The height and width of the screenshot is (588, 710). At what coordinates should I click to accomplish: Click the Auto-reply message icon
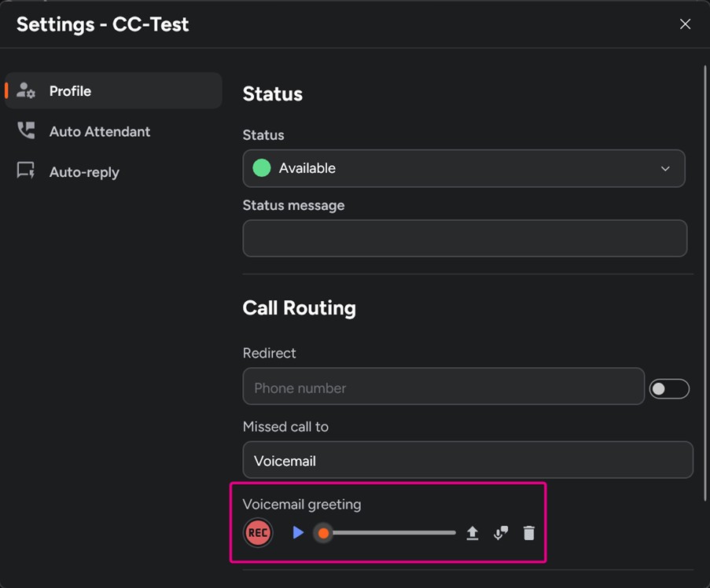[26, 171]
